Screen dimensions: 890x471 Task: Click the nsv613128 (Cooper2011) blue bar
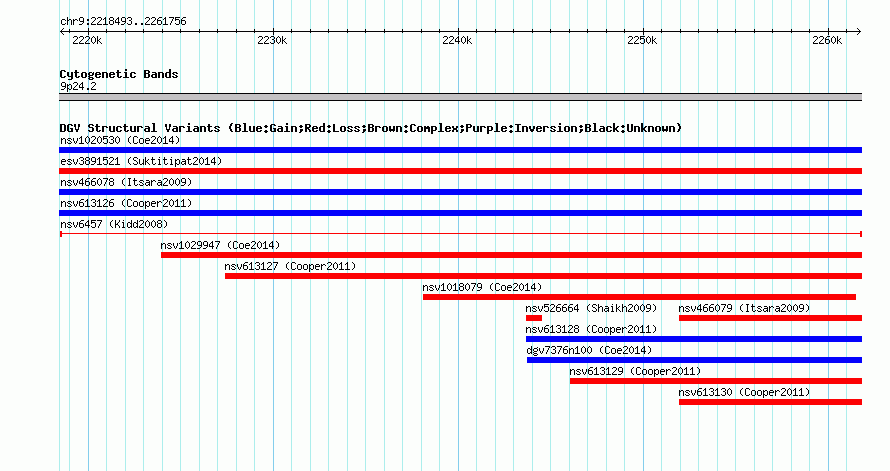(694, 339)
